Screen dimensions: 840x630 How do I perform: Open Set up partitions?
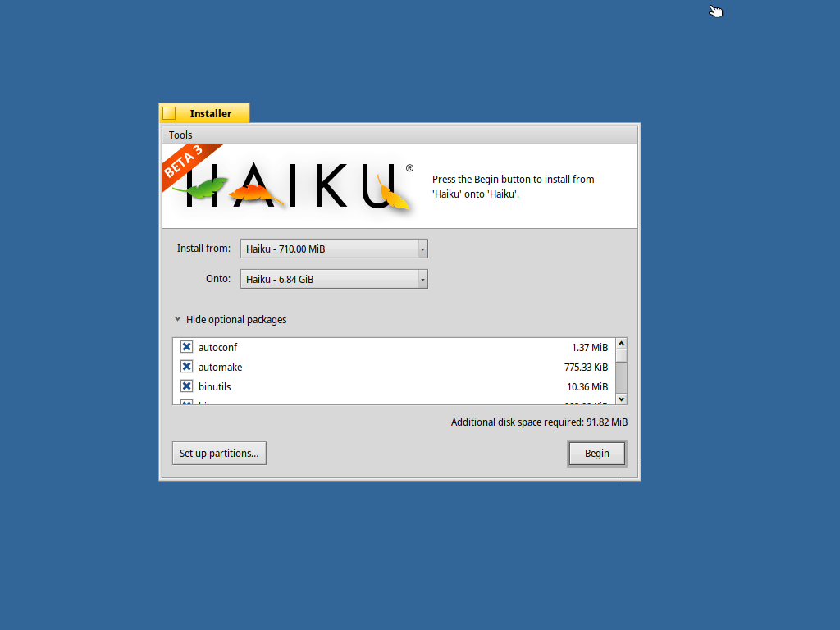(x=219, y=453)
